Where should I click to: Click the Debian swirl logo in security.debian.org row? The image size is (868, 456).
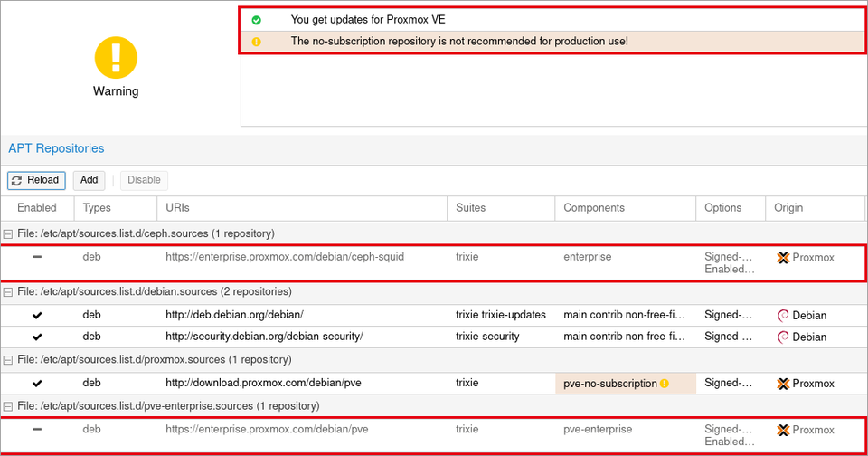click(783, 337)
